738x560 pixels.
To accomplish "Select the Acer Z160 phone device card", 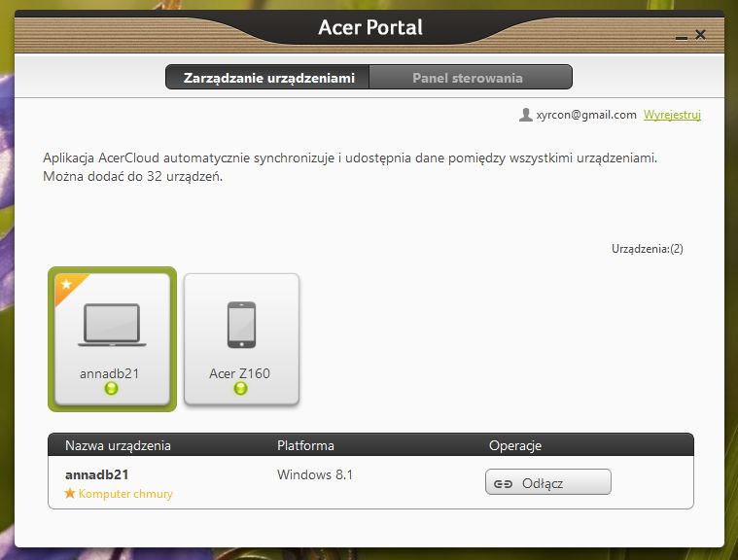I will coord(241,339).
